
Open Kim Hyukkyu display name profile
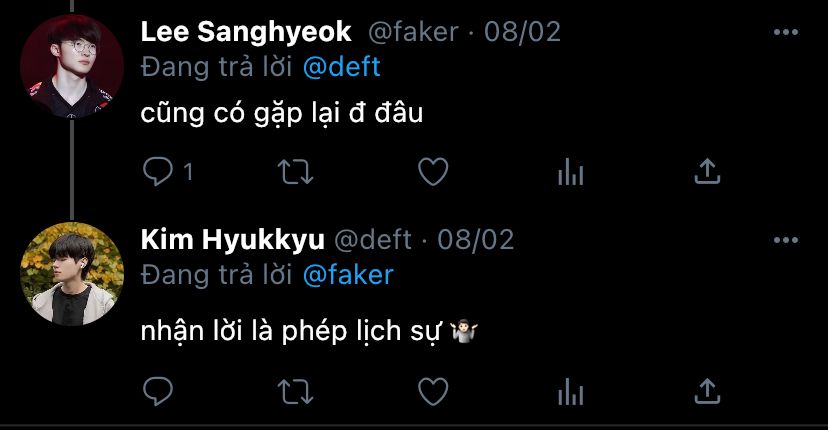(x=232, y=240)
